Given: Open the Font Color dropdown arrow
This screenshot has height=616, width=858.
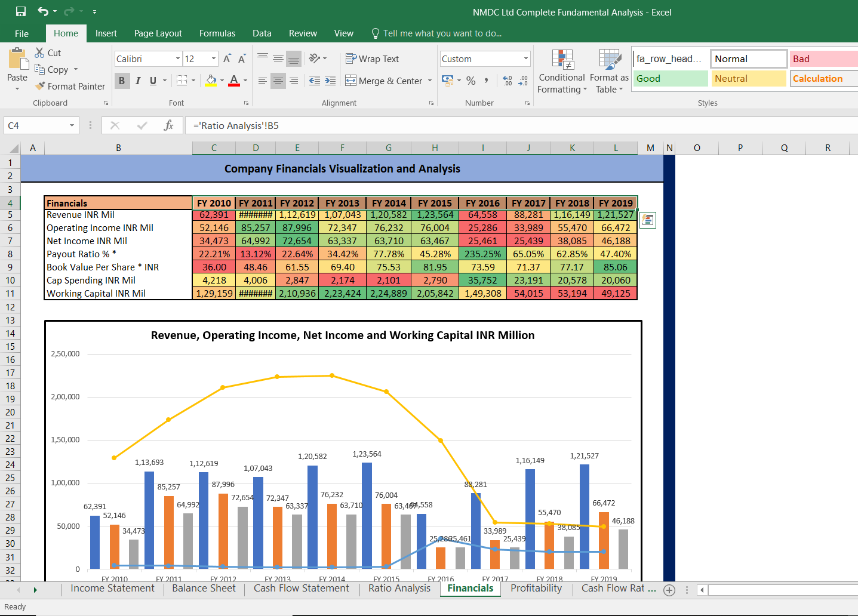Looking at the screenshot, I should pyautogui.click(x=245, y=81).
